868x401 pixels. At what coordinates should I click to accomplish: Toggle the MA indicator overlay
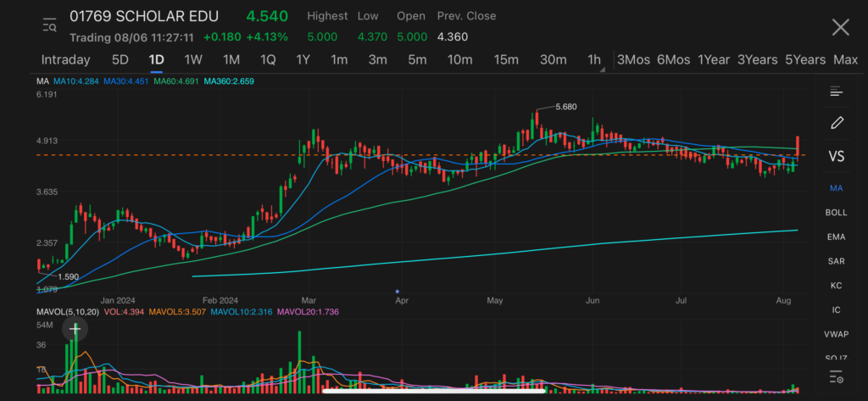836,187
